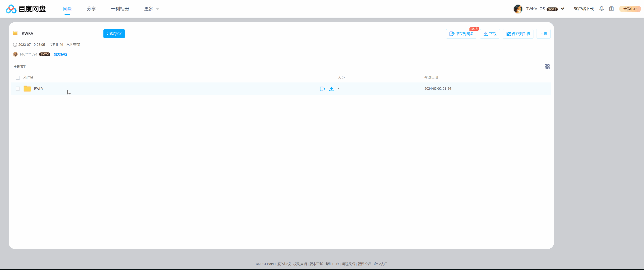
Task: Download the RWKV folder row icon
Action: click(x=331, y=89)
